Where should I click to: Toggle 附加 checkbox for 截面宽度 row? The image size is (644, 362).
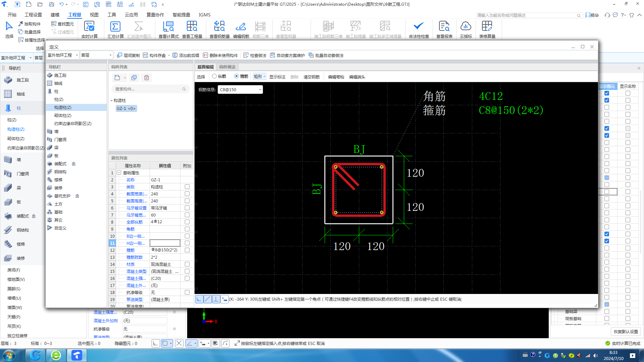187,194
